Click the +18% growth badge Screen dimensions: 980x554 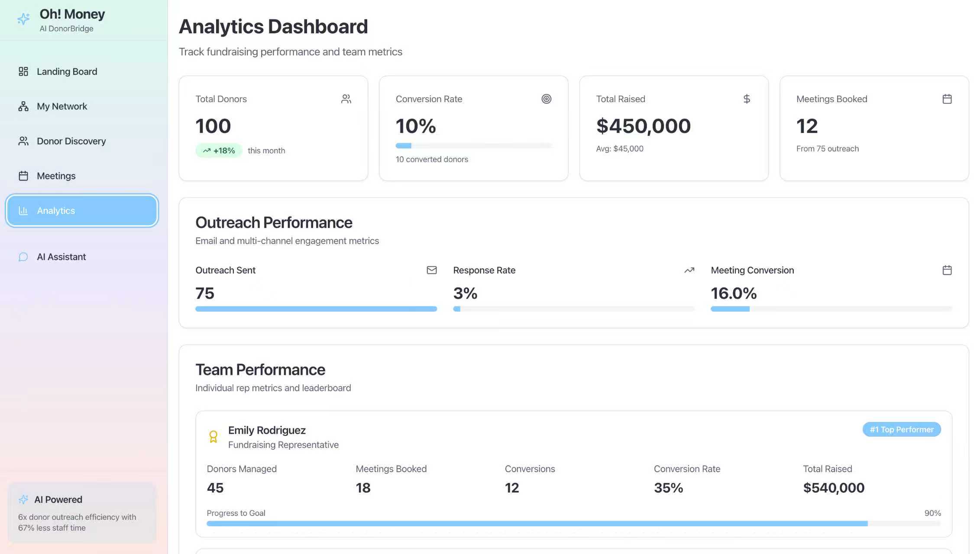click(219, 151)
